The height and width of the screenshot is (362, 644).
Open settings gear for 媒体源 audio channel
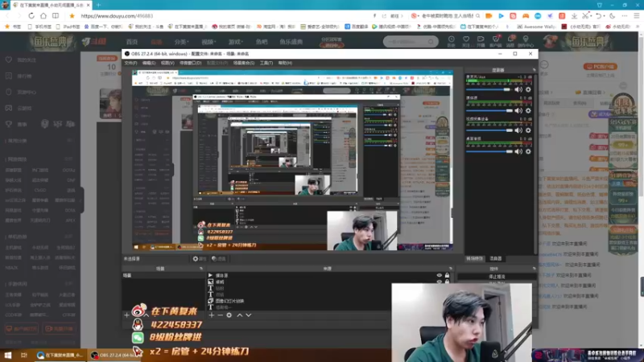(x=528, y=110)
